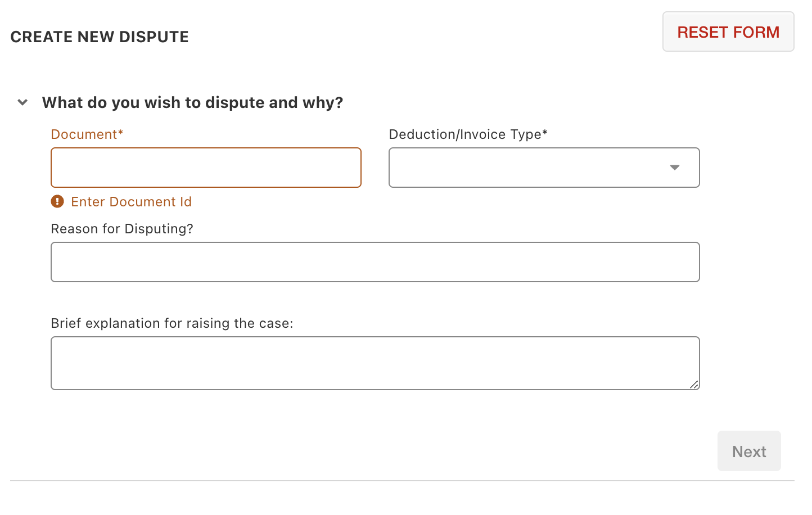The image size is (812, 515).
Task: Focus the Reason for Disputing input
Action: pos(375,262)
